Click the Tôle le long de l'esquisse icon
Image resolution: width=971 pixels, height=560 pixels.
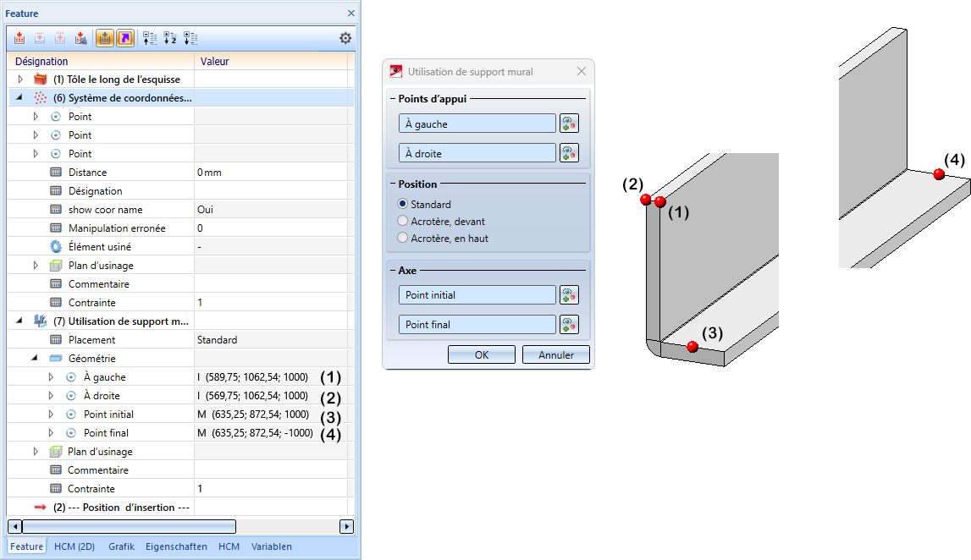coord(41,80)
